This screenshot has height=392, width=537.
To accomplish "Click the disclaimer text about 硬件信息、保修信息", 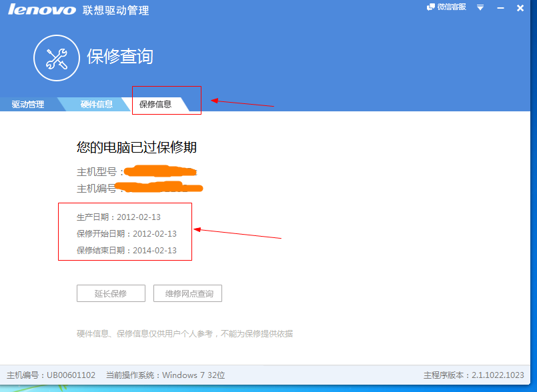I will (185, 334).
